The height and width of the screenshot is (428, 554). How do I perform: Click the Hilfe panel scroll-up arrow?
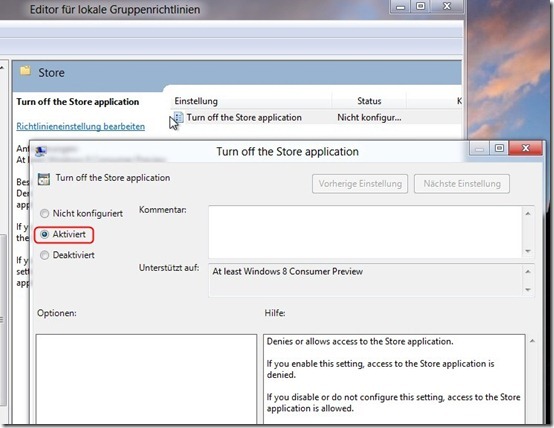click(532, 341)
